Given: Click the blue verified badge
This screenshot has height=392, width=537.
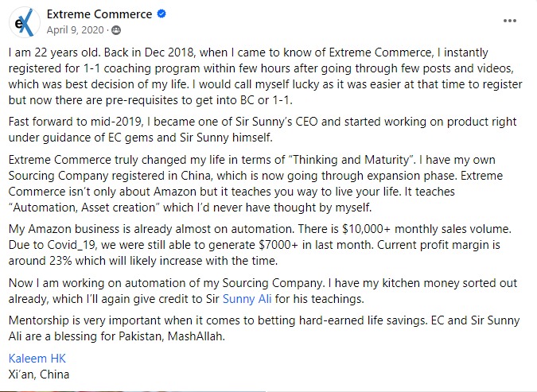Looking at the screenshot, I should [x=161, y=14].
